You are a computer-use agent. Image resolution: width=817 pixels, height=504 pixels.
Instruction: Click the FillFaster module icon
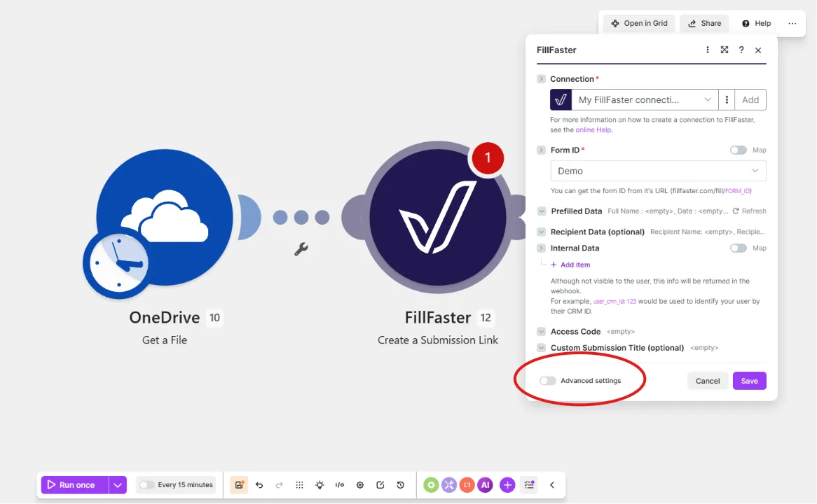pos(438,217)
